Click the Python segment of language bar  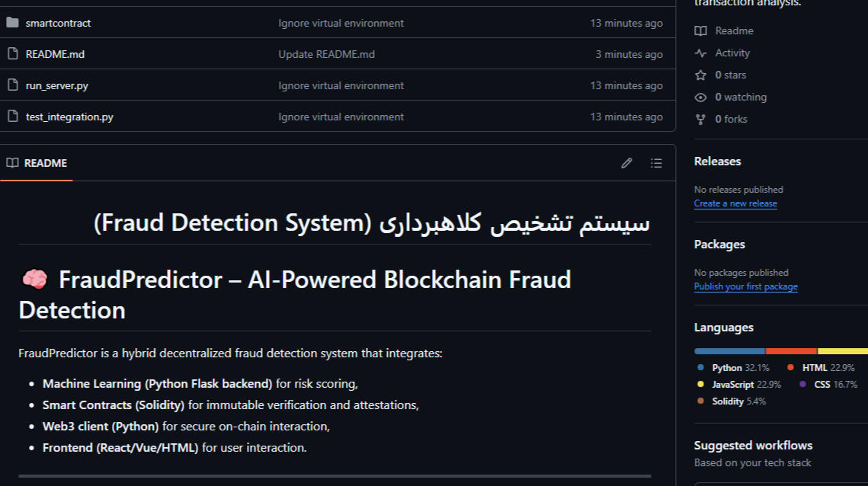(x=729, y=351)
